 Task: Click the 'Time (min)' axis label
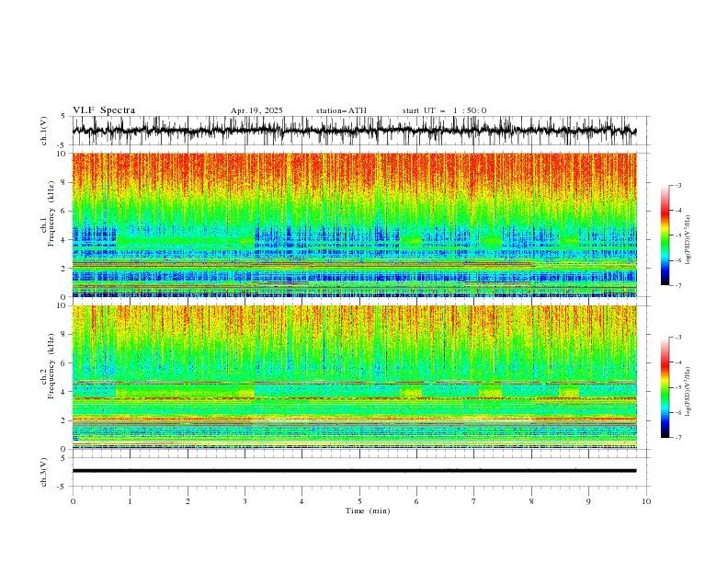coord(368,511)
